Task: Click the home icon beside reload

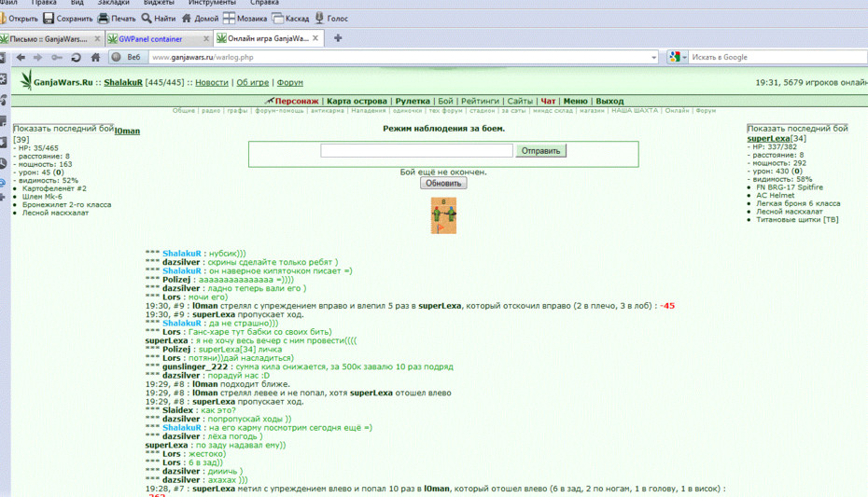Action: (95, 57)
